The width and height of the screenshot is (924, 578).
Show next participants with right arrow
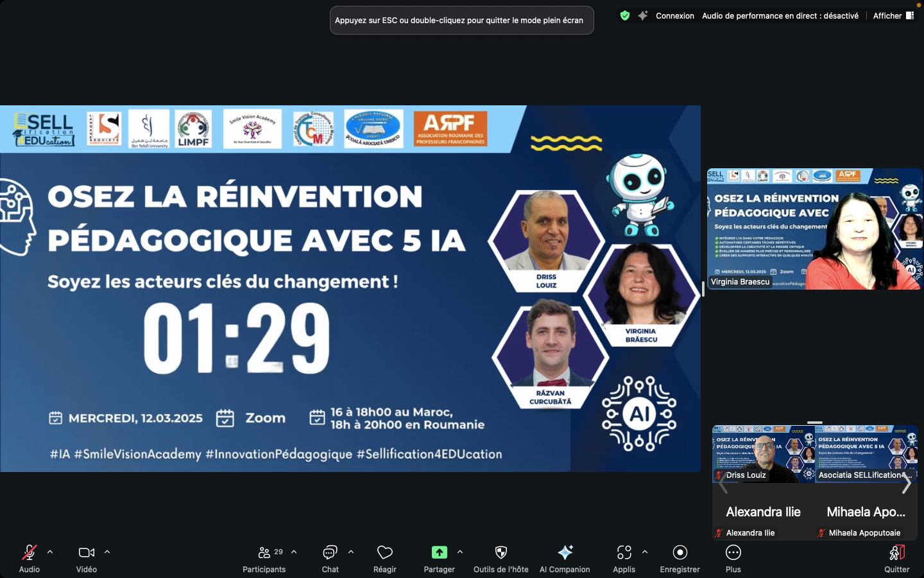tap(906, 485)
